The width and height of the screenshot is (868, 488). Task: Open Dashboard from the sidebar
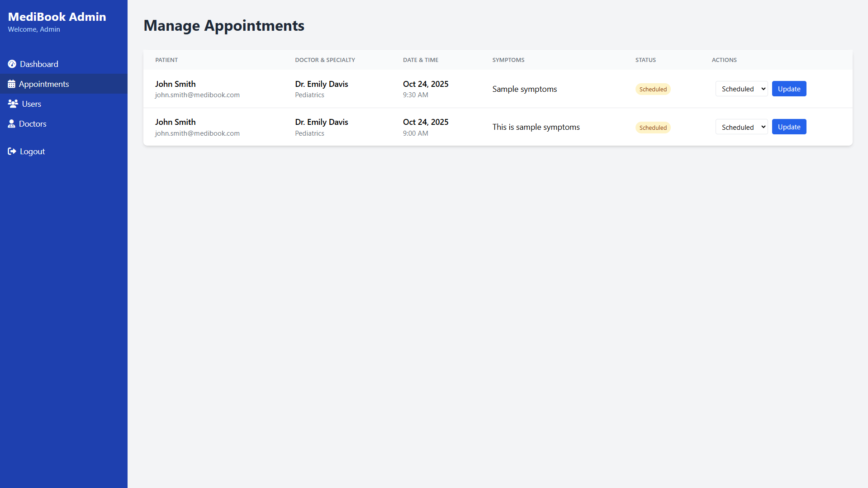click(x=39, y=64)
